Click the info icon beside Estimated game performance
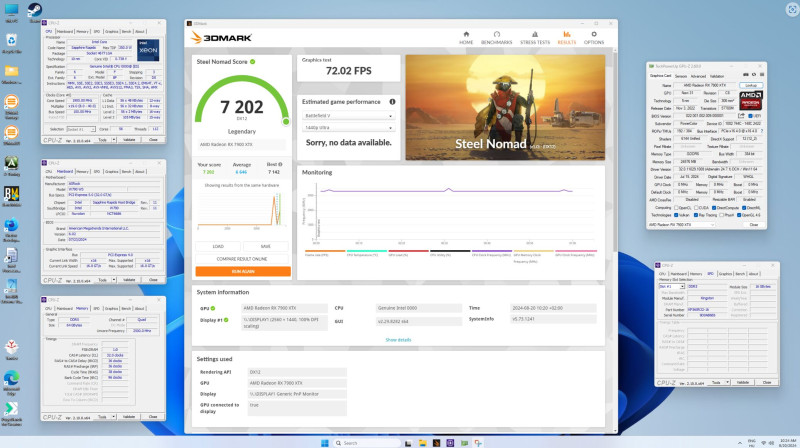The height and width of the screenshot is (448, 800). point(392,102)
